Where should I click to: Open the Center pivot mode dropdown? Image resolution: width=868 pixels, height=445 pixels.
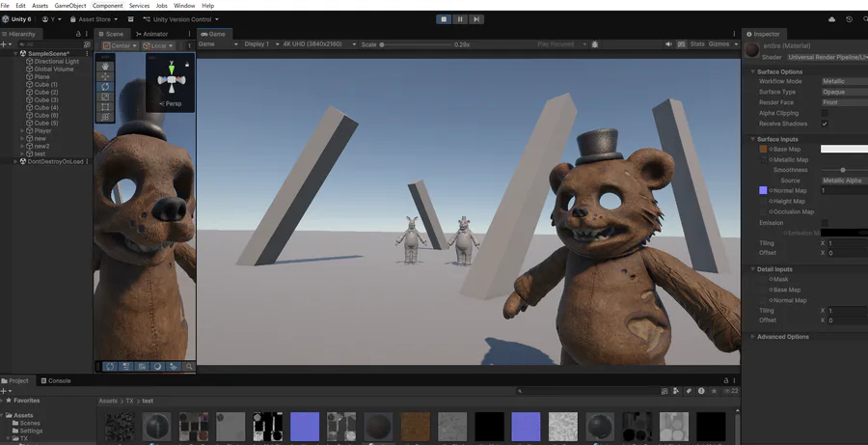pyautogui.click(x=121, y=46)
